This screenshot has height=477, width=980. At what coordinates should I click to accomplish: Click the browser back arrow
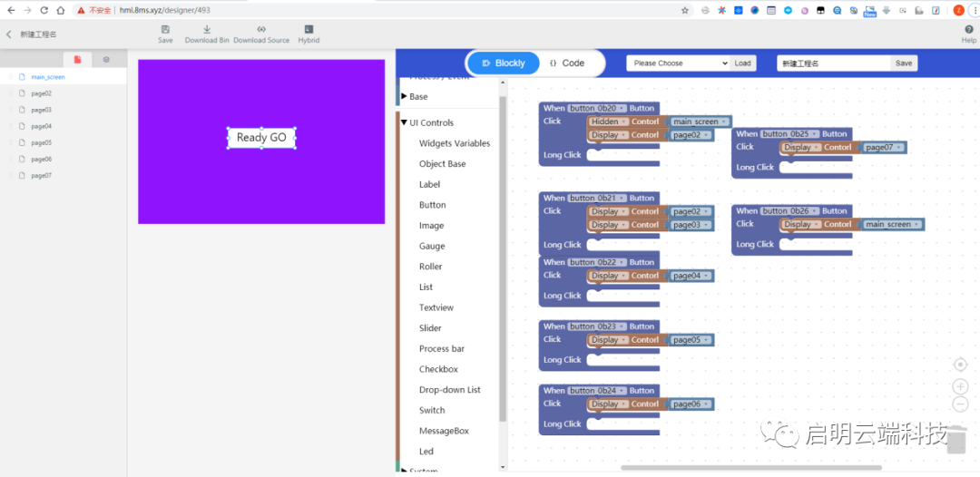coord(11,10)
